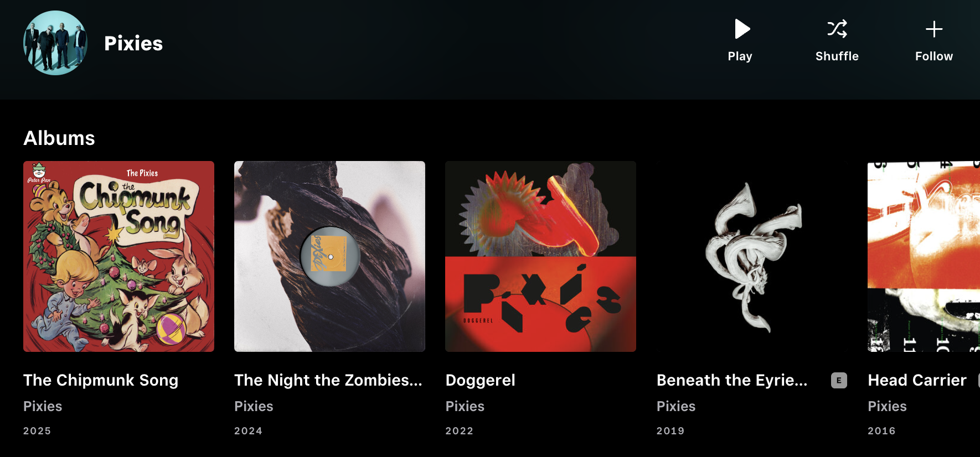Open Beneath the Eyrie album artwork
The width and height of the screenshot is (980, 457).
(x=752, y=256)
